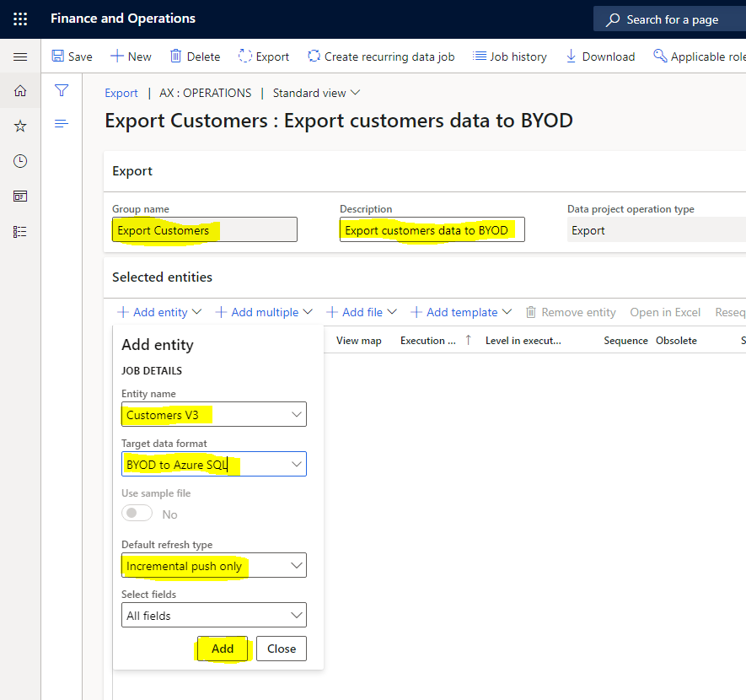Open the Add template dropdown
This screenshot has width=746, height=700.
[x=461, y=312]
